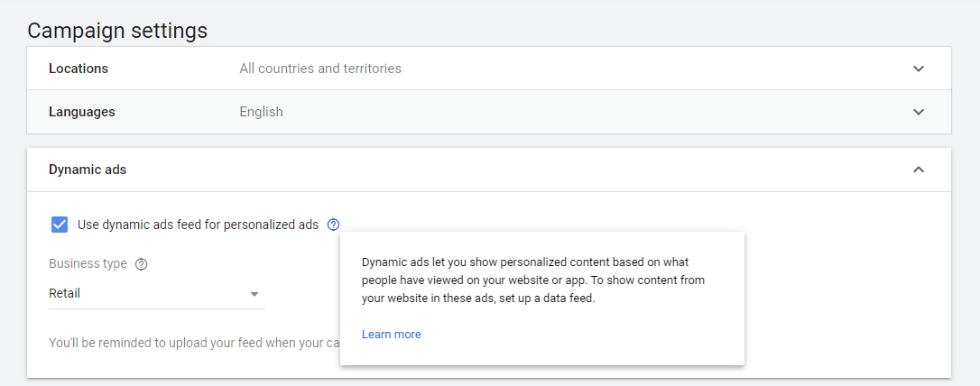Select the English language value

click(261, 112)
